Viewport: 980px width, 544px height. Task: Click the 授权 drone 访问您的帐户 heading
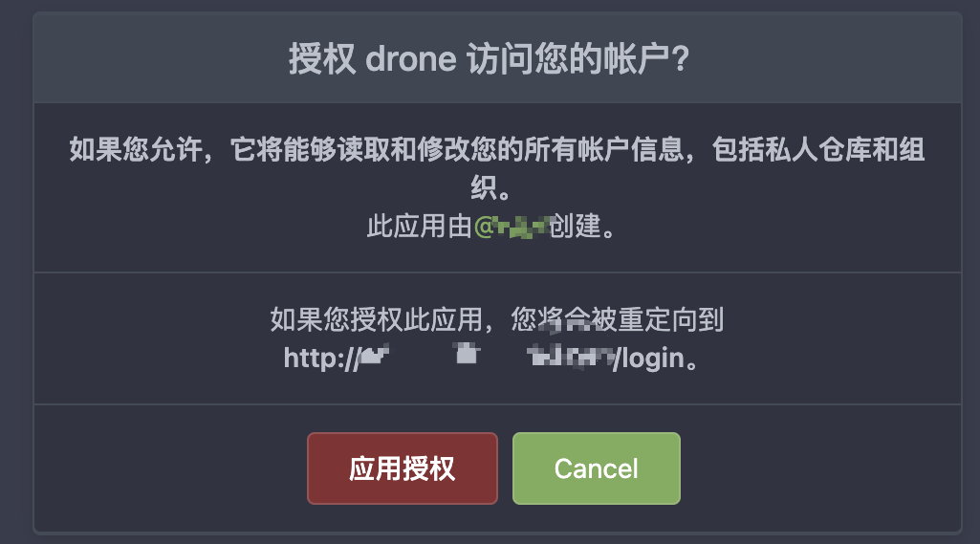[489, 59]
